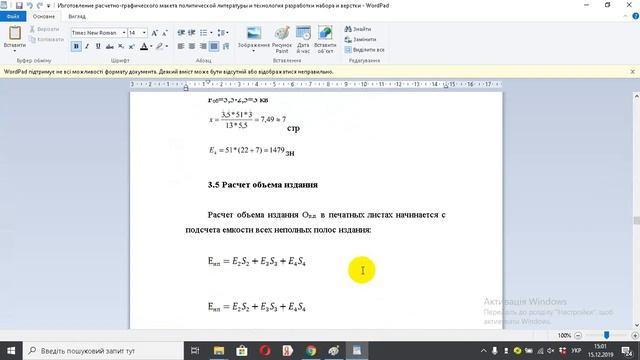
Task: Click Знайти find button
Action: pos(358,29)
